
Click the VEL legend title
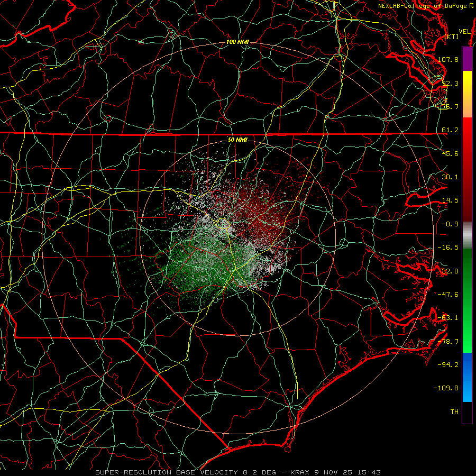pos(464,32)
